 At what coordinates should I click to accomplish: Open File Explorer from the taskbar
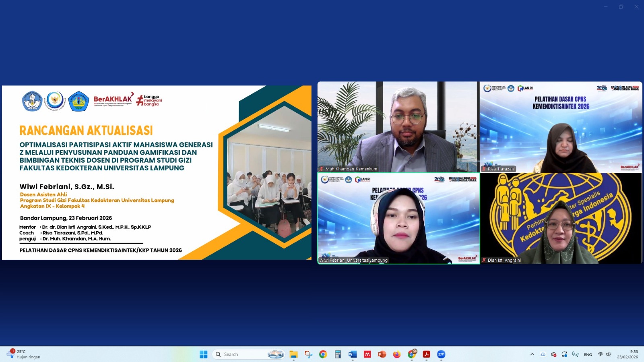click(293, 354)
